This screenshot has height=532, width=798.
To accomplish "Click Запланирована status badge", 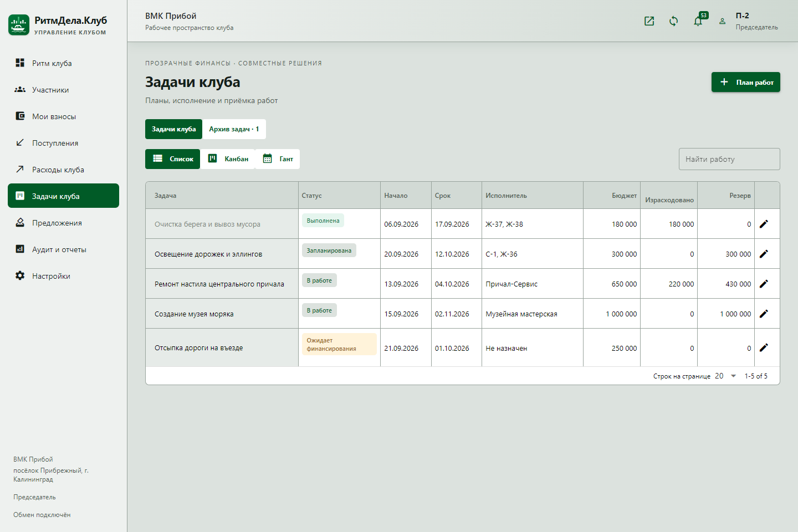I will 329,250.
